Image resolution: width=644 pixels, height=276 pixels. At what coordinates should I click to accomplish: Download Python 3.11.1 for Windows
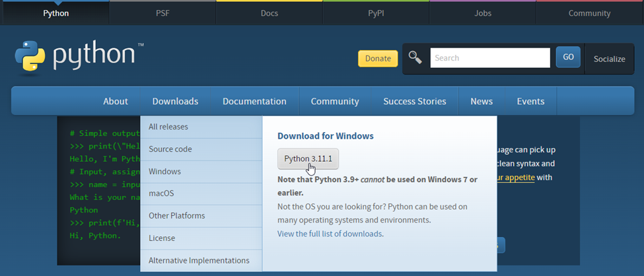[308, 159]
